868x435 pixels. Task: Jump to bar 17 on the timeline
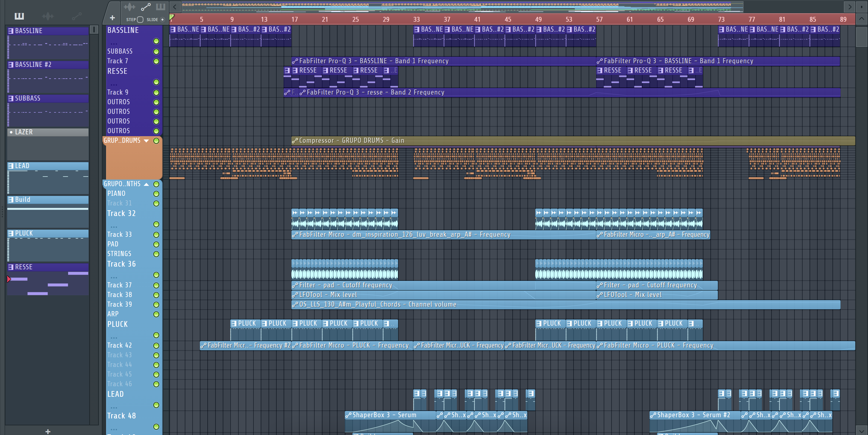[x=294, y=20]
